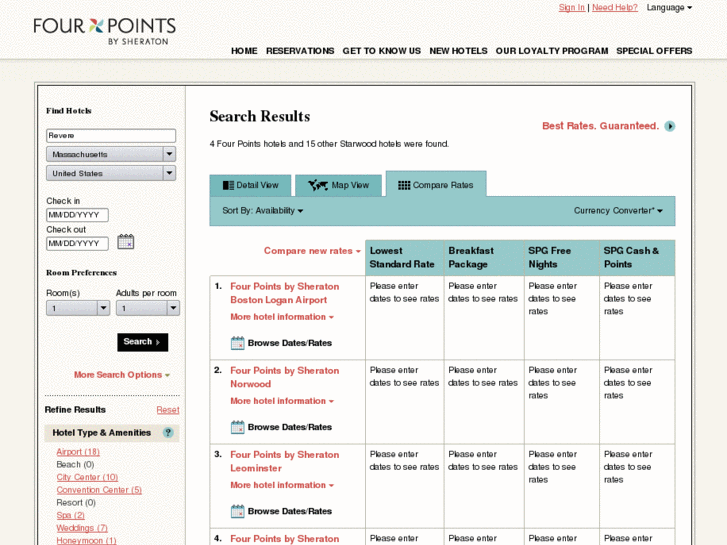Screen dimensions: 727x545
Task: Click the Sign In link
Action: (572, 7)
